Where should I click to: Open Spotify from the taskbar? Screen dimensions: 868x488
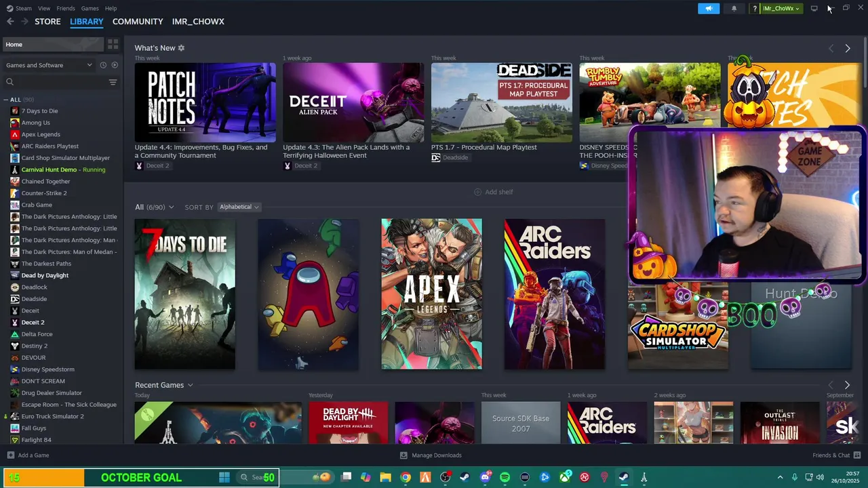pos(505,477)
